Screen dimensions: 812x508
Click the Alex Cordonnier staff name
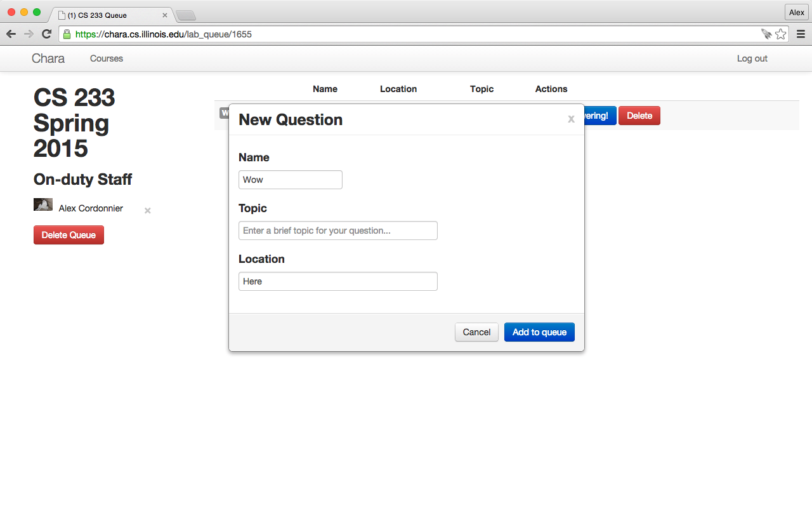click(x=91, y=208)
